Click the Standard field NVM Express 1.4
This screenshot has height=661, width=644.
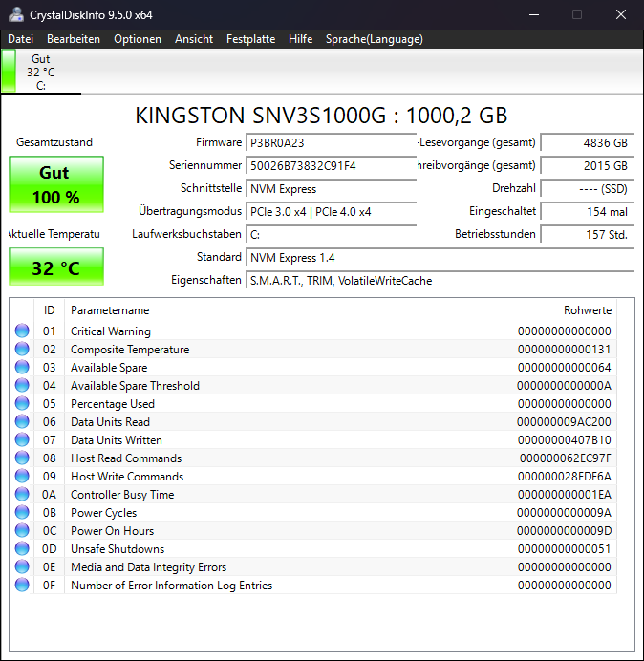[x=440, y=258]
